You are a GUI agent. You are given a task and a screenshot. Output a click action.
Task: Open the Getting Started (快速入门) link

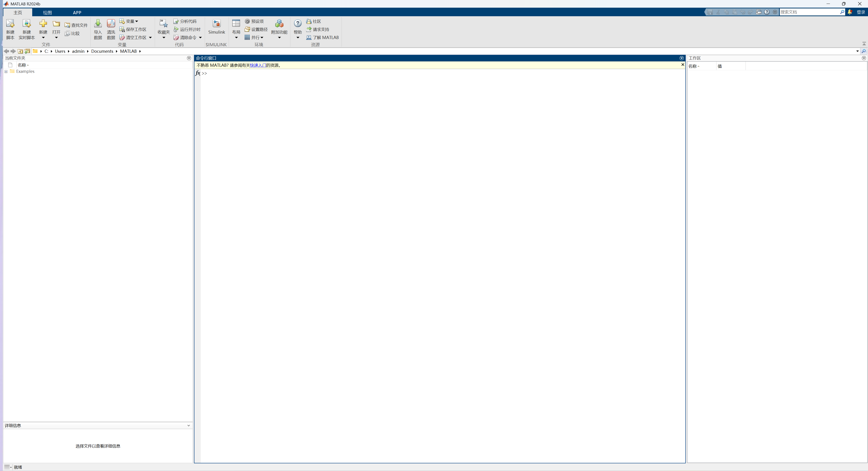pos(258,65)
